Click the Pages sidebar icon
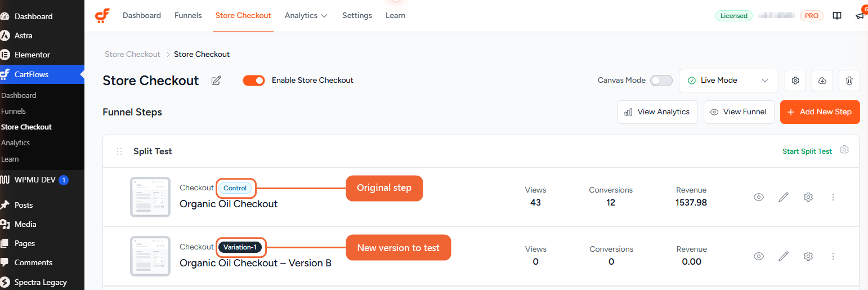The width and height of the screenshot is (868, 290). tap(5, 243)
